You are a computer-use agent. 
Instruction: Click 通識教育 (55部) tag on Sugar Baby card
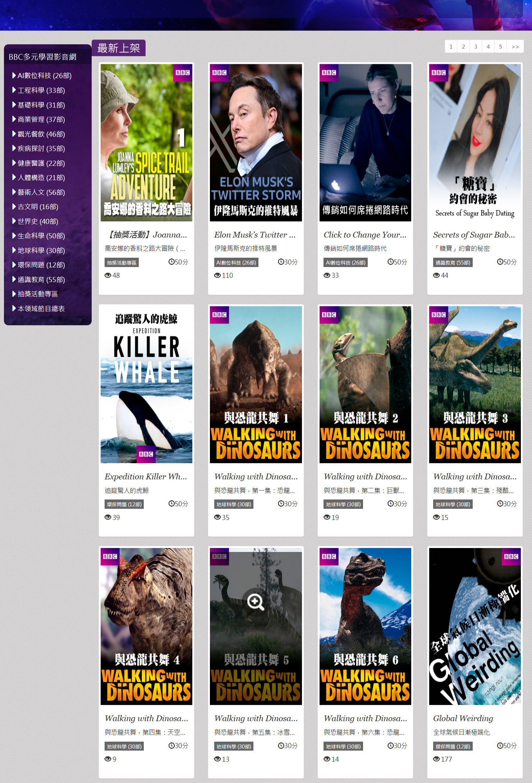pyautogui.click(x=453, y=263)
